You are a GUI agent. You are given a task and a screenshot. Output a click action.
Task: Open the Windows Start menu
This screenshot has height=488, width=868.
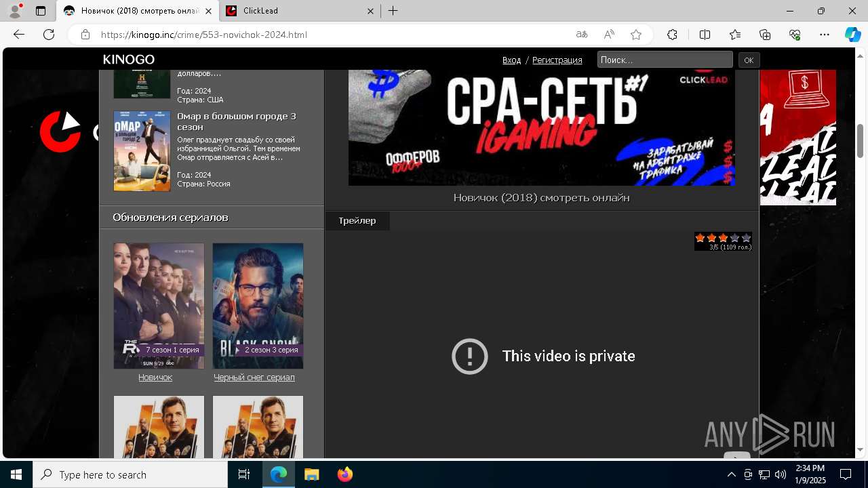click(x=16, y=474)
